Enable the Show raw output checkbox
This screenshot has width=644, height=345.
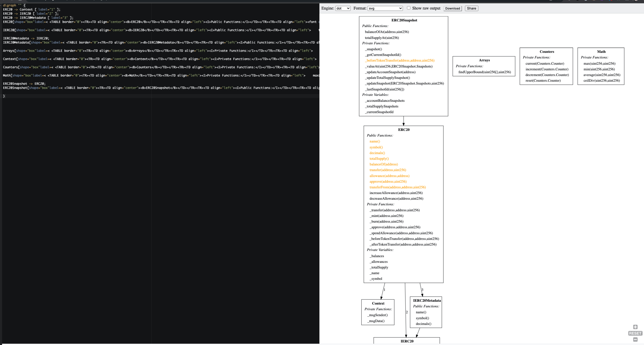(409, 8)
